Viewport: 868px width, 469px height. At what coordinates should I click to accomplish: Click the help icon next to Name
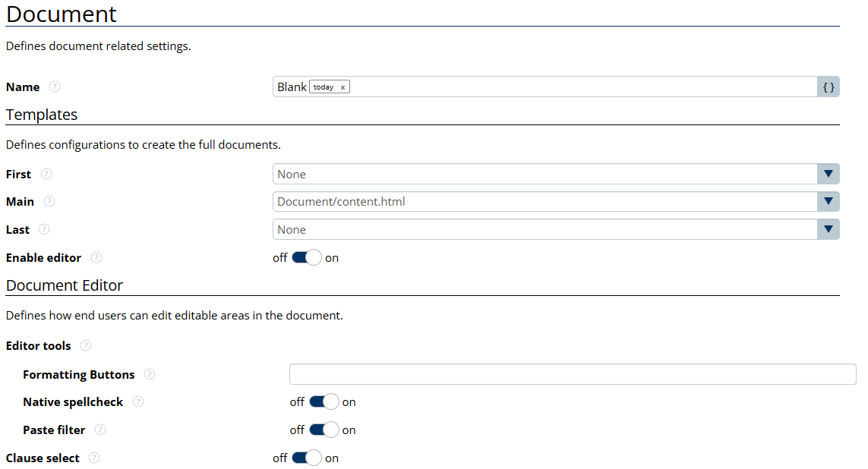click(54, 87)
